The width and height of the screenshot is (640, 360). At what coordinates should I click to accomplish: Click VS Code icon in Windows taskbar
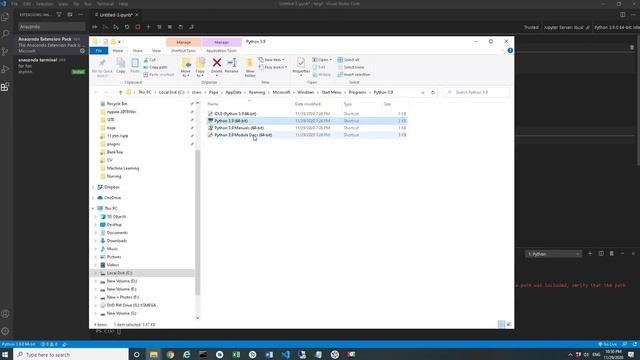[x=285, y=354]
